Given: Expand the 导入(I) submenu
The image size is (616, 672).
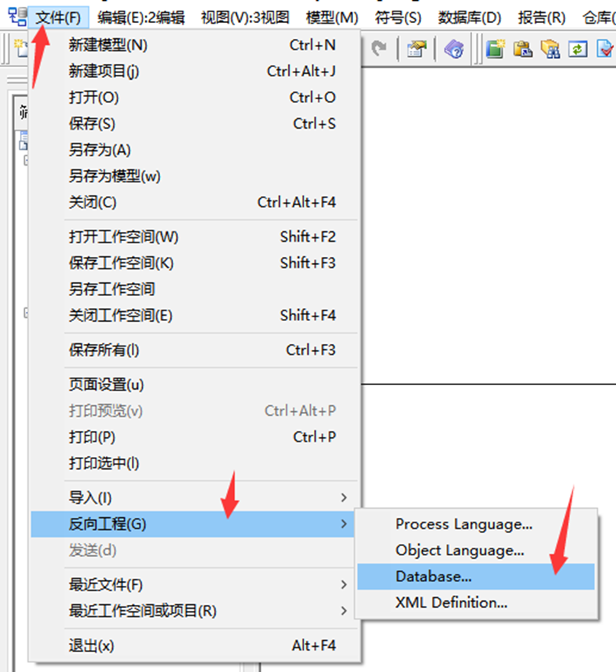Looking at the screenshot, I should pos(194,498).
